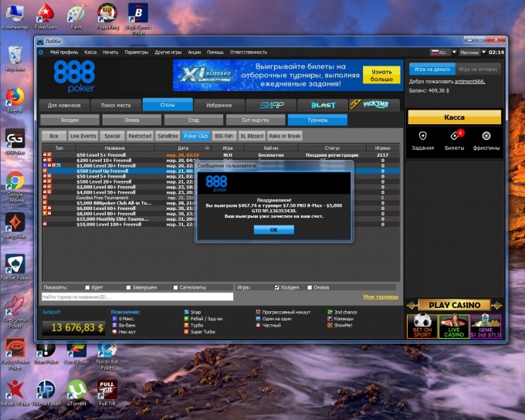This screenshot has height=420, width=525.
Task: Open the Компьютер desktop icon
Action: 15,16
